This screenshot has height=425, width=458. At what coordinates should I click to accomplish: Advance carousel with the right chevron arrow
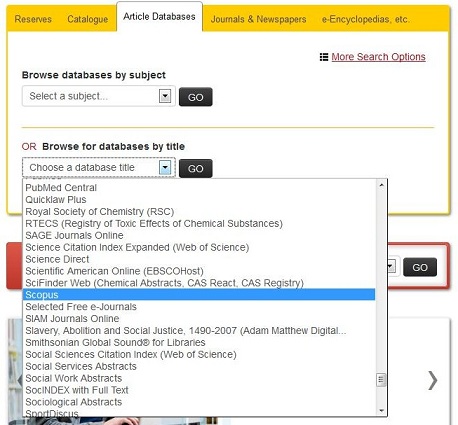[x=433, y=380]
